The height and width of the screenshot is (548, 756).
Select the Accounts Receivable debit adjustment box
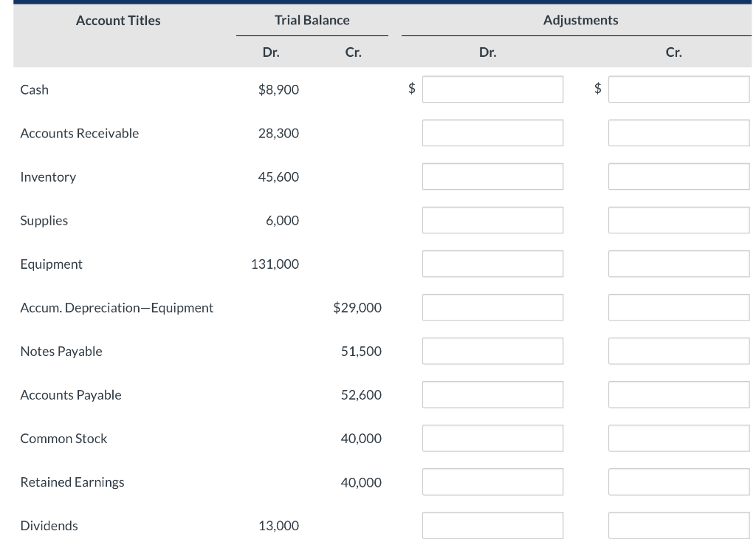492,132
